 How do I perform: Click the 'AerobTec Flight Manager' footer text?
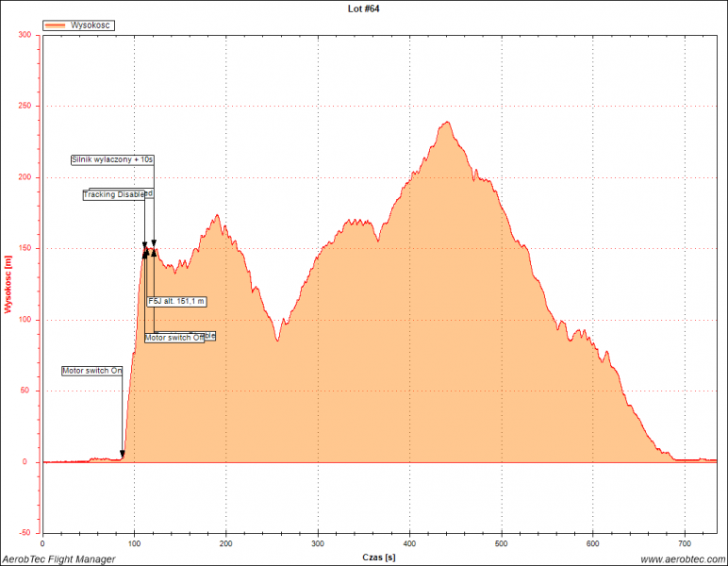58,559
